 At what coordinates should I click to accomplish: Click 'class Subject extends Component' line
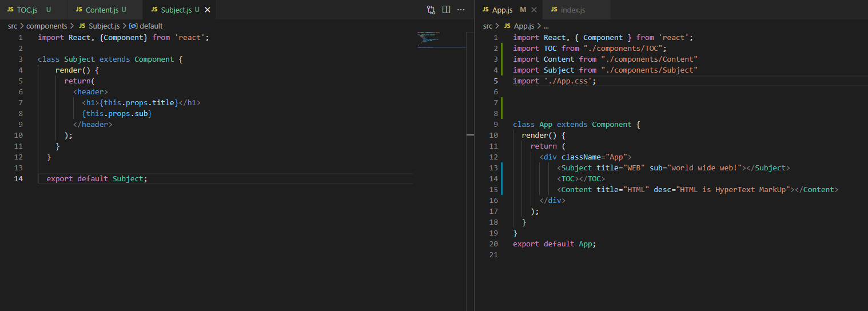(110, 59)
